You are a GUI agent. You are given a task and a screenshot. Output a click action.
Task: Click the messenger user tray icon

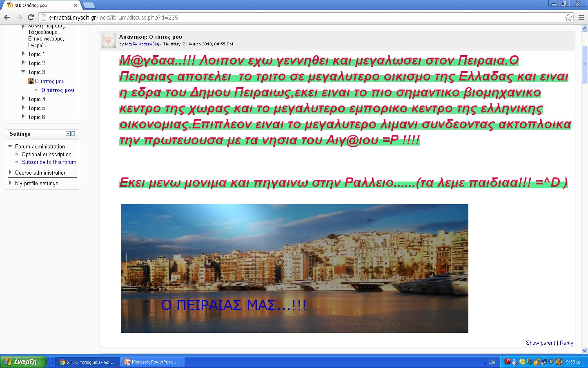[515, 362]
